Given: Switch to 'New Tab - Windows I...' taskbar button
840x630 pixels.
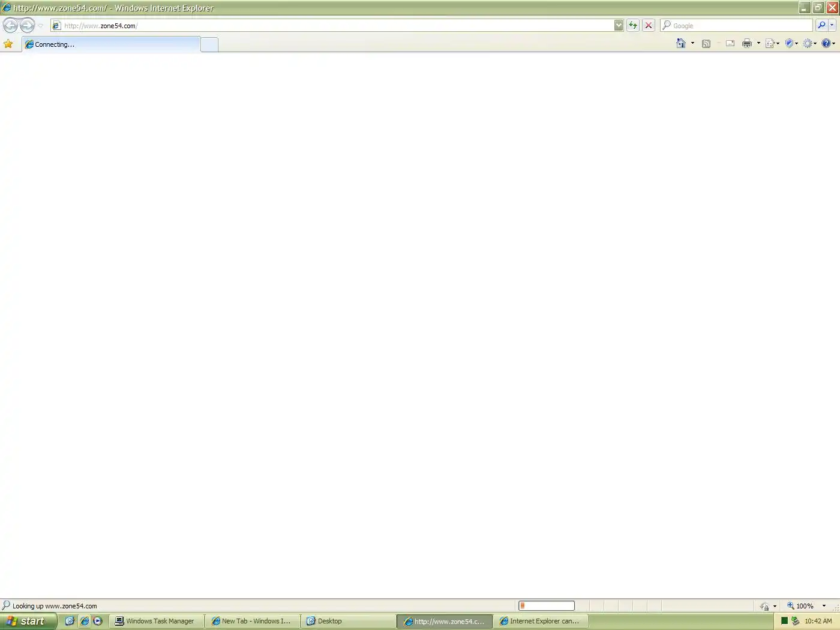Looking at the screenshot, I should pos(253,621).
